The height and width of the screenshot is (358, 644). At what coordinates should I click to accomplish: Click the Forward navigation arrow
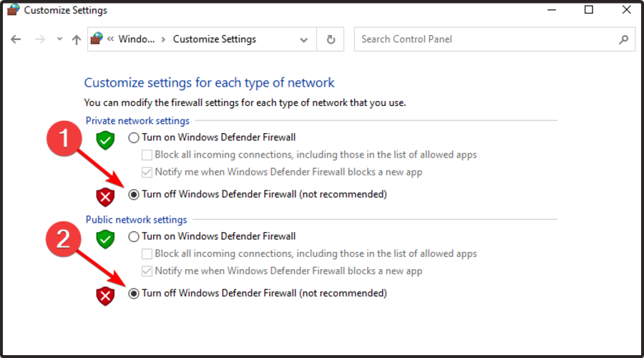coord(40,40)
